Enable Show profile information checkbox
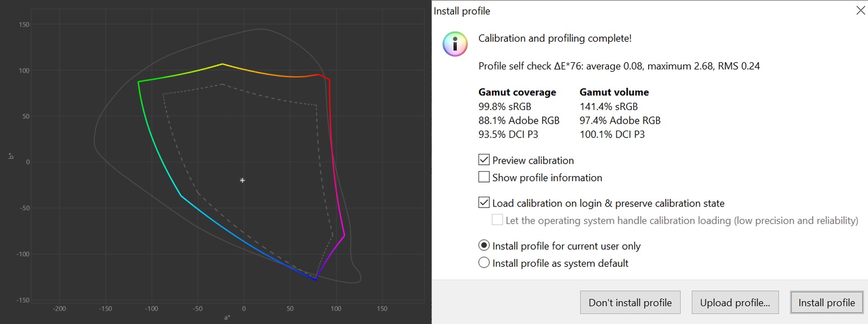 484,177
